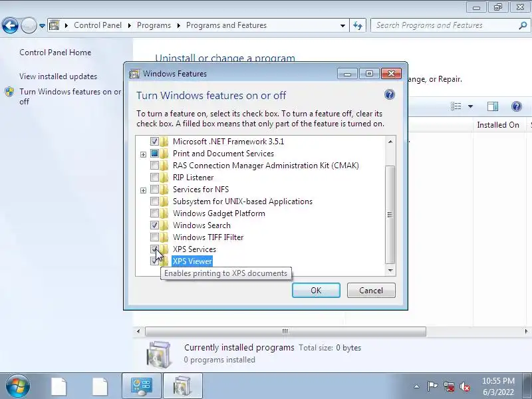Viewport: 532px width, 399px height.
Task: Click the folder icon of Windows Gadget Platform
Action: tap(164, 213)
